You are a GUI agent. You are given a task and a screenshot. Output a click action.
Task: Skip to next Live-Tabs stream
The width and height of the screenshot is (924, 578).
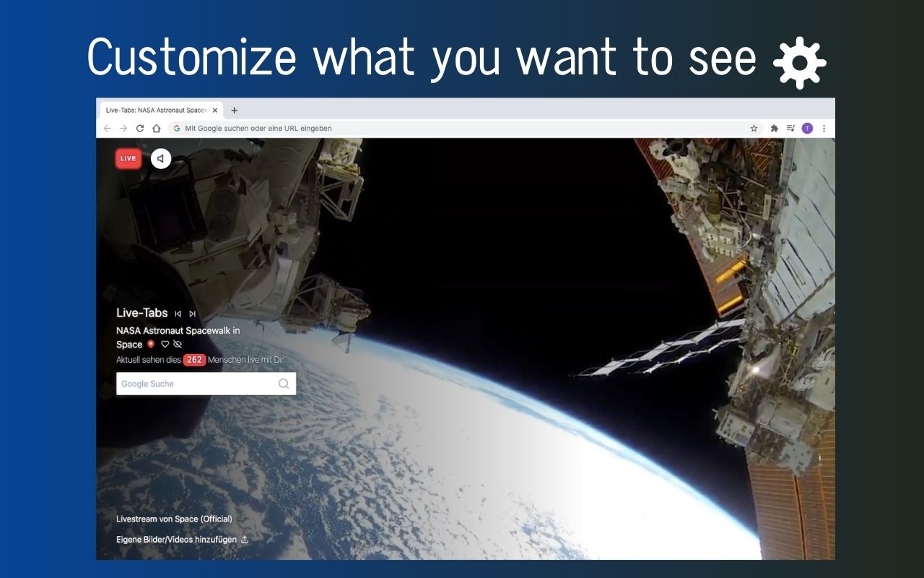pyautogui.click(x=192, y=314)
